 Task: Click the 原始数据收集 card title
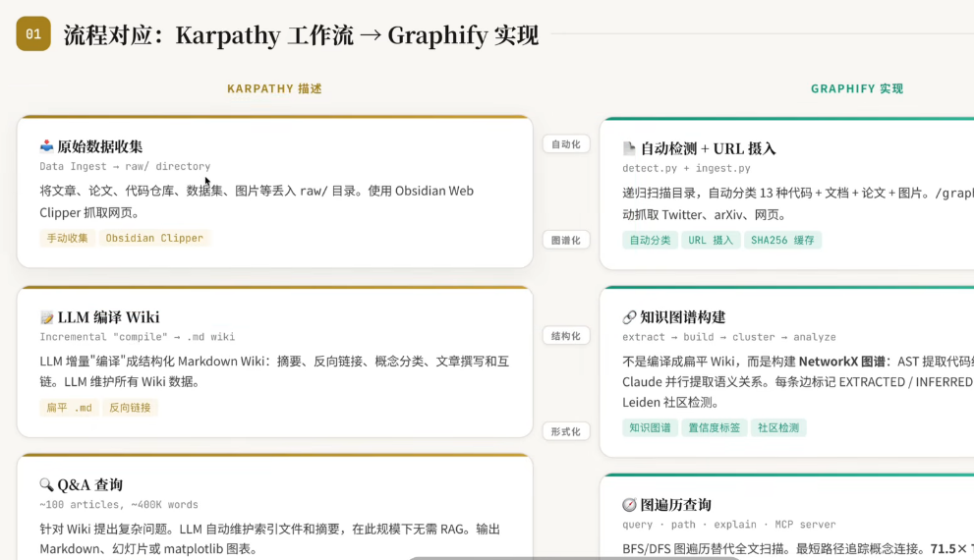pyautogui.click(x=100, y=146)
